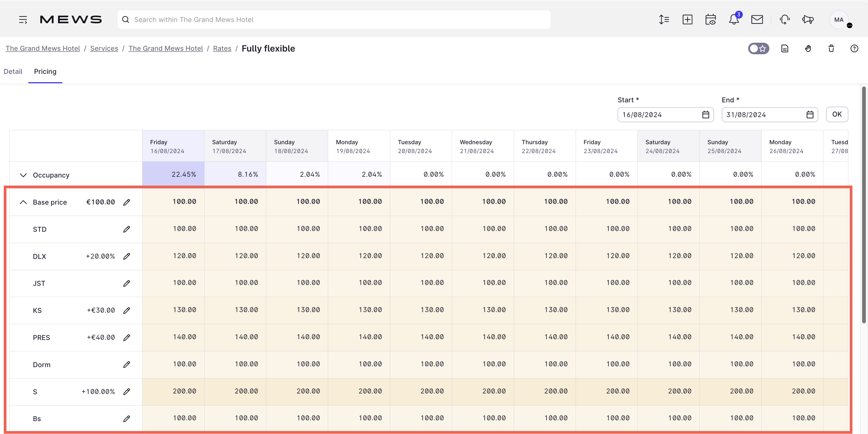
Task: Click the 22.45% occupancy cell
Action: pyautogui.click(x=173, y=174)
